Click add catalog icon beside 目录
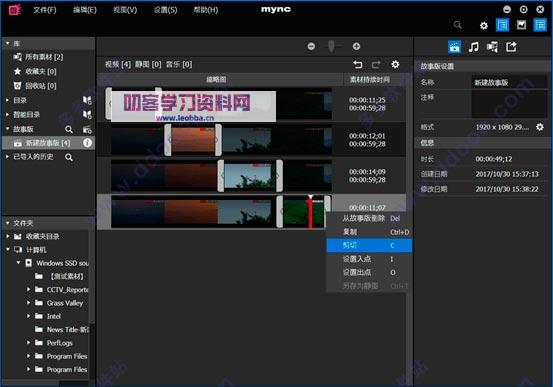Image resolution: width=553 pixels, height=387 pixels. click(87, 100)
